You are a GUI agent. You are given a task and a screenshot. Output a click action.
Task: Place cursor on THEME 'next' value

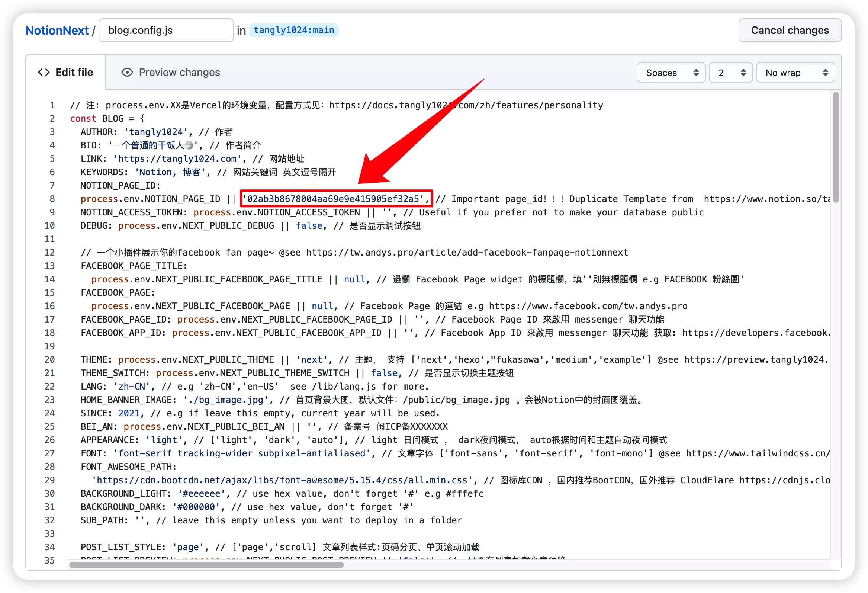[312, 359]
